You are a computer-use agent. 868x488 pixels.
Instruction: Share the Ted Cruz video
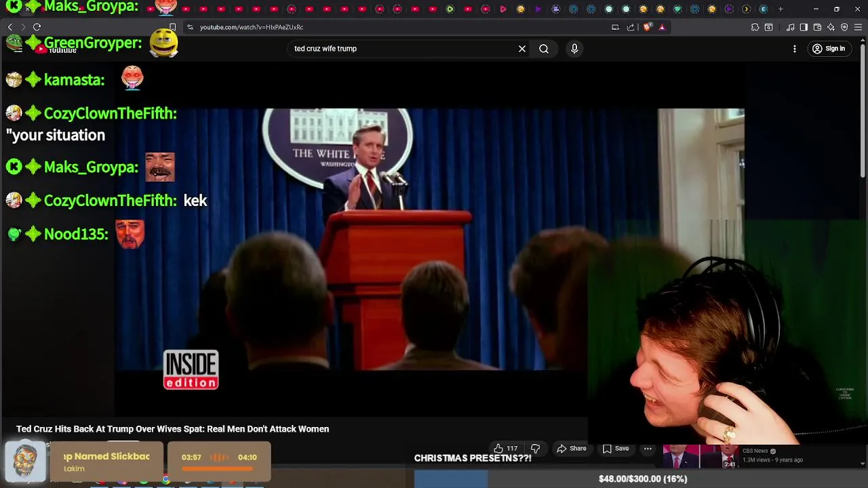(x=571, y=449)
